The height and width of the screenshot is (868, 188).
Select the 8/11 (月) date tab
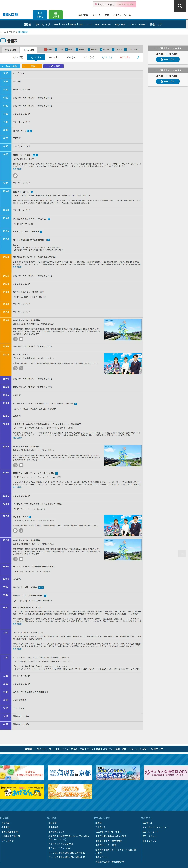[x=18, y=57]
